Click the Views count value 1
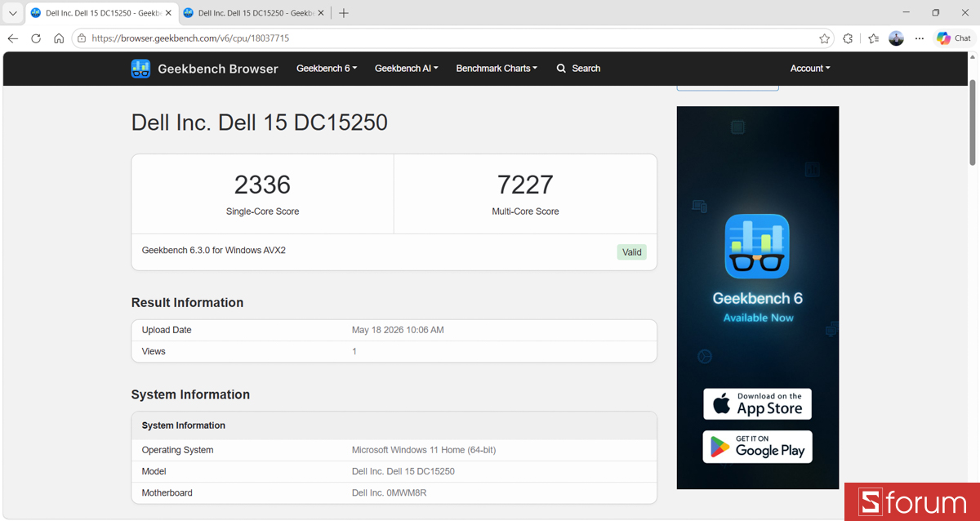 (354, 351)
